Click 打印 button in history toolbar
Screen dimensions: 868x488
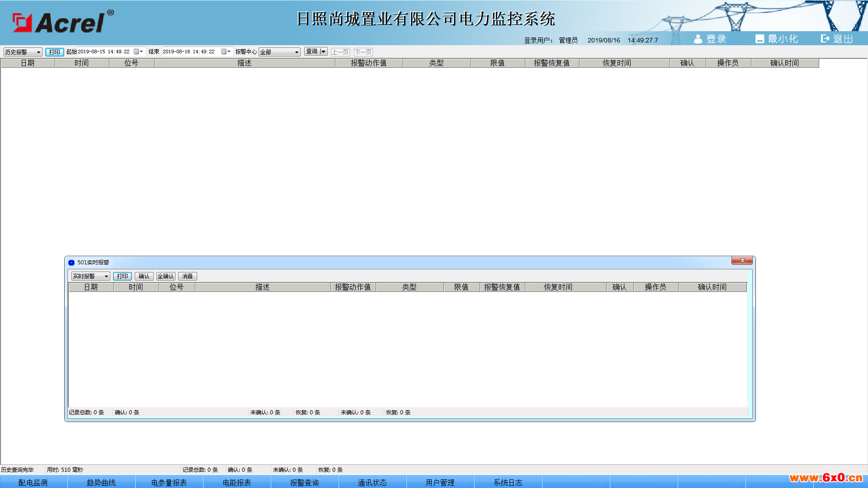[54, 52]
